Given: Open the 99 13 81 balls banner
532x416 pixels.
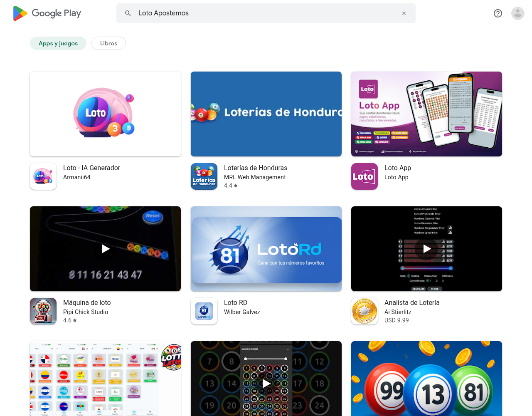Looking at the screenshot, I should [x=426, y=379].
